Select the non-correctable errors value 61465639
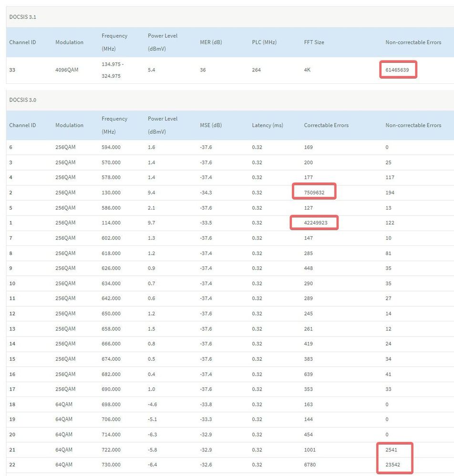 (x=397, y=70)
